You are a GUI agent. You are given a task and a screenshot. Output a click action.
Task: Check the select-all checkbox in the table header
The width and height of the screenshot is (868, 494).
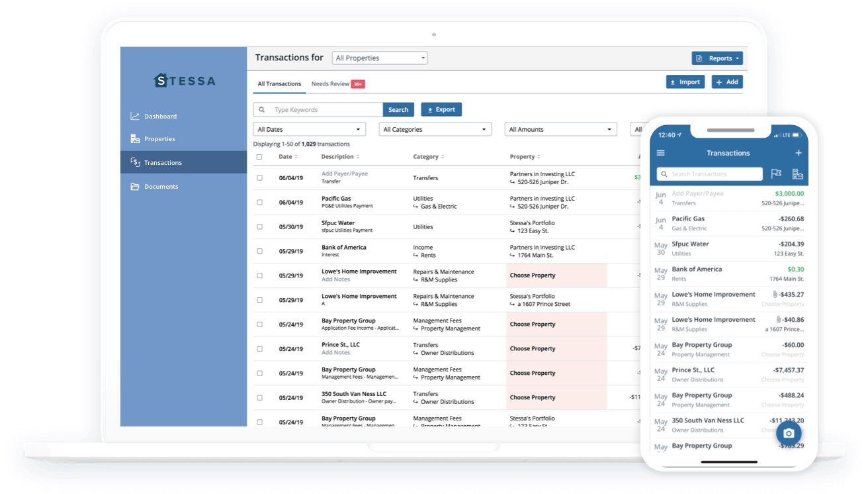coord(259,156)
